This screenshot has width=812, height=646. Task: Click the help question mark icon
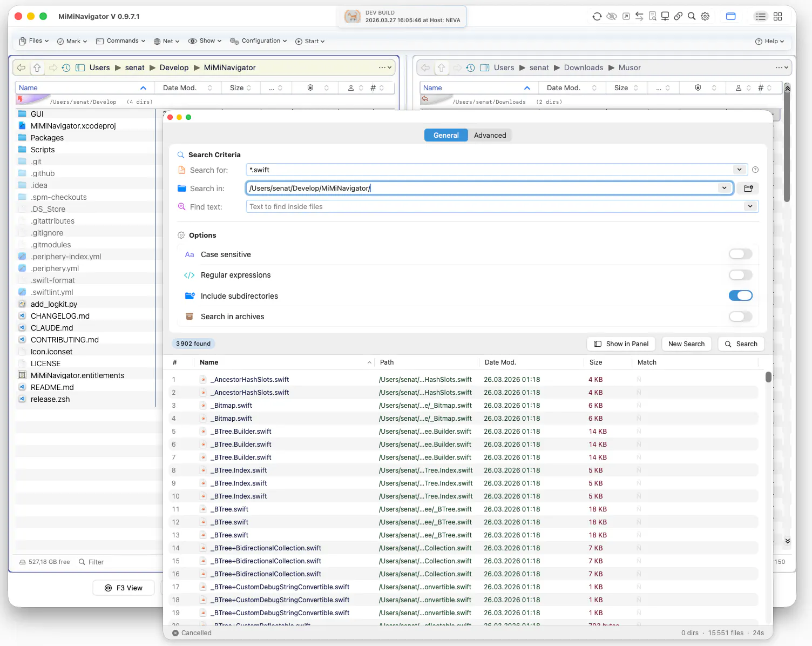(755, 170)
